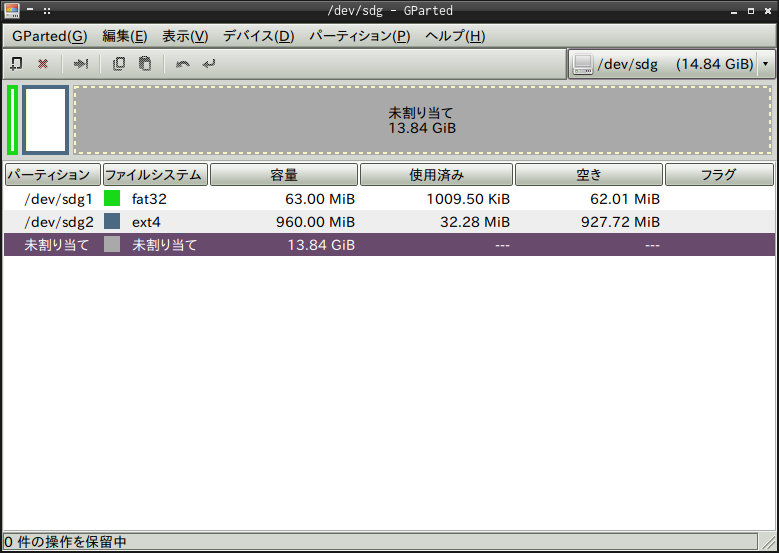Click the 32.28 MiB used value
This screenshot has width=779, height=553.
(475, 222)
